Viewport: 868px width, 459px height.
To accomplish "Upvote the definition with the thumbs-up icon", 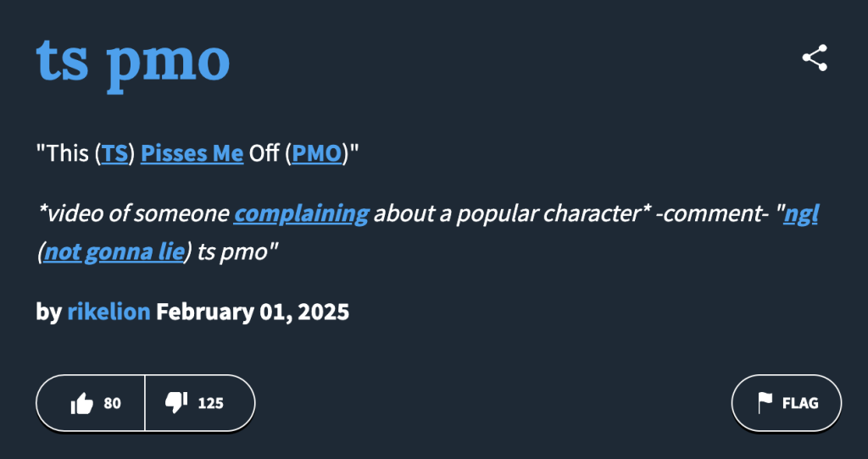I will (82, 403).
